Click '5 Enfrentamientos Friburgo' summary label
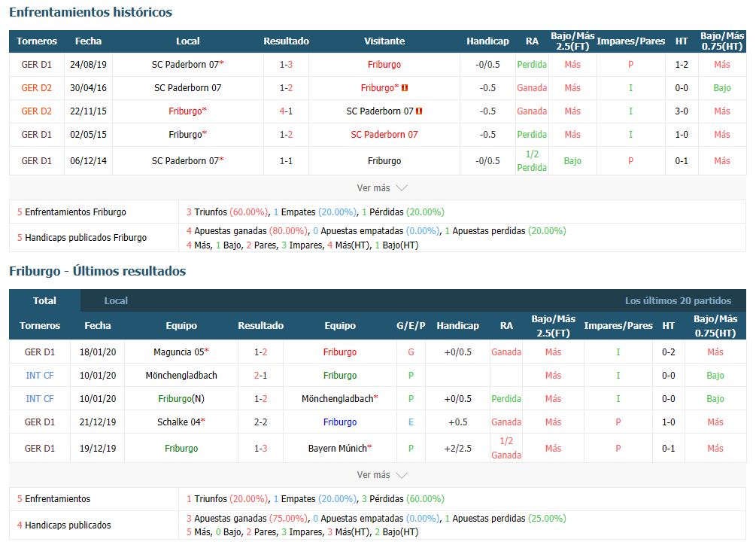The height and width of the screenshot is (542, 756). coord(72,212)
